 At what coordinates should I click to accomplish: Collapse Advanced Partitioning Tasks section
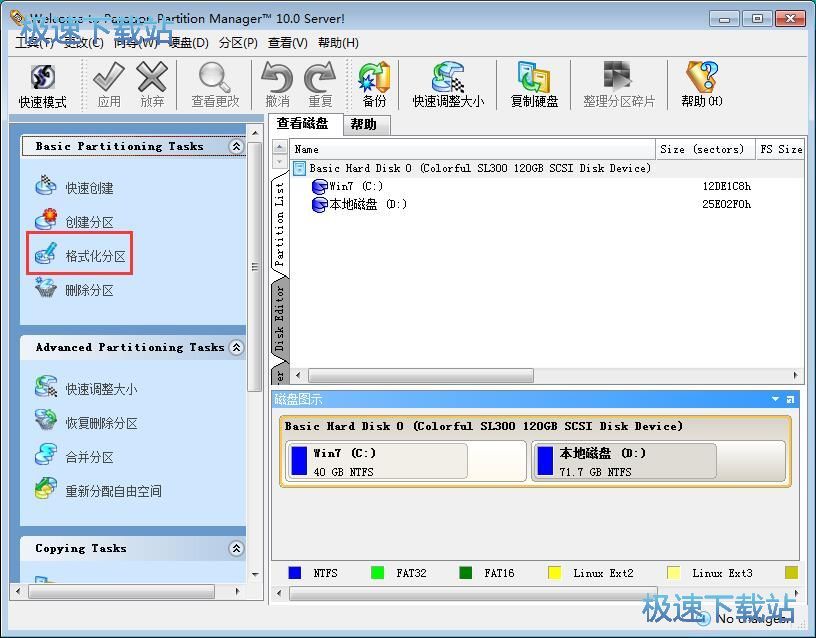click(236, 347)
